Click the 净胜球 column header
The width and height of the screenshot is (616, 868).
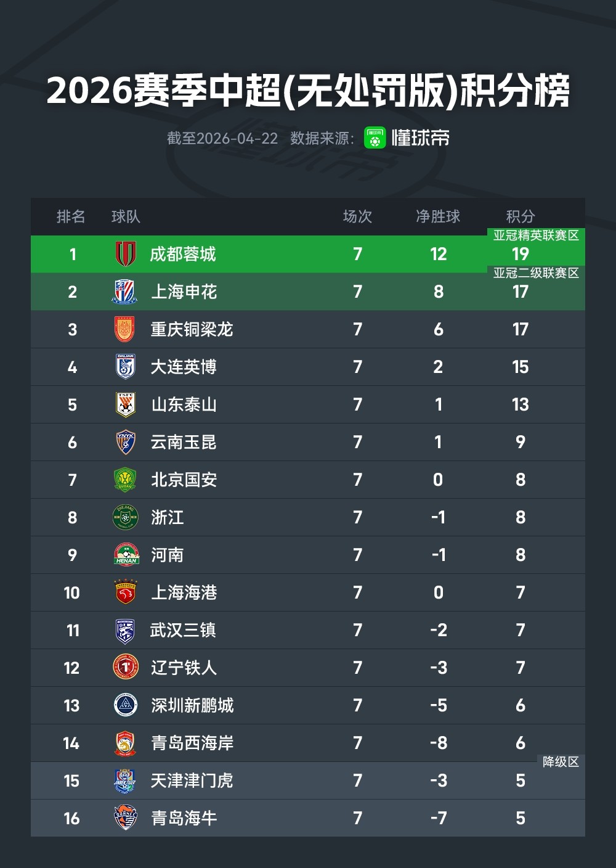(x=438, y=216)
